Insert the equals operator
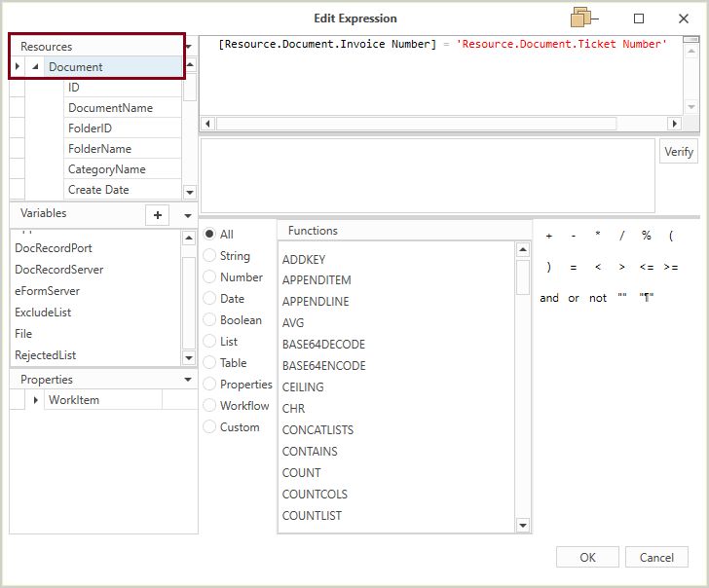Screen dimensions: 709x588 574,267
